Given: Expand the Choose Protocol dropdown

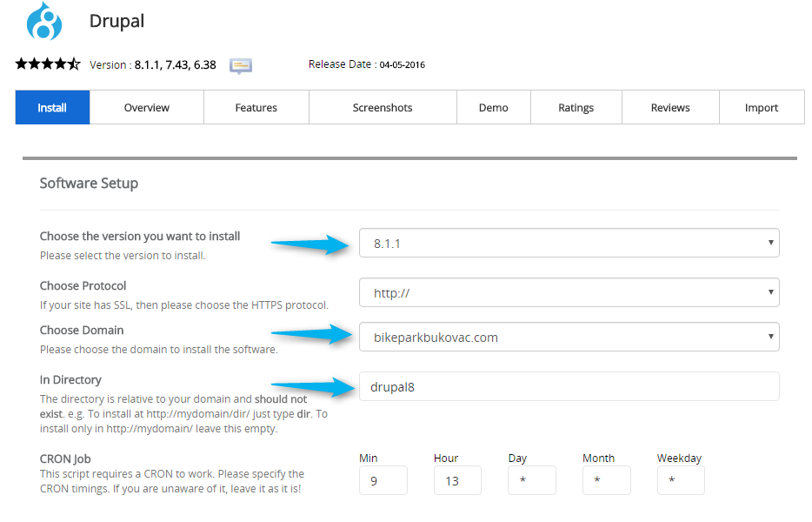Looking at the screenshot, I should point(569,292).
